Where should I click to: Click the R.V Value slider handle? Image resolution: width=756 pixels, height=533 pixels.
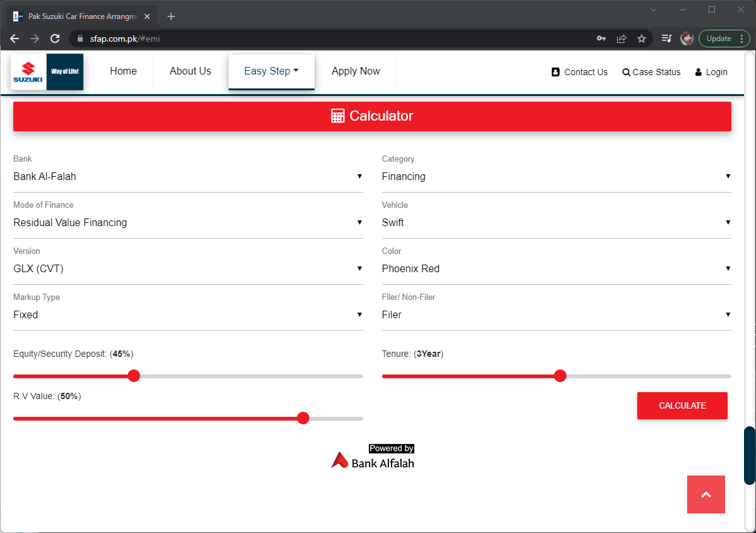tap(303, 418)
